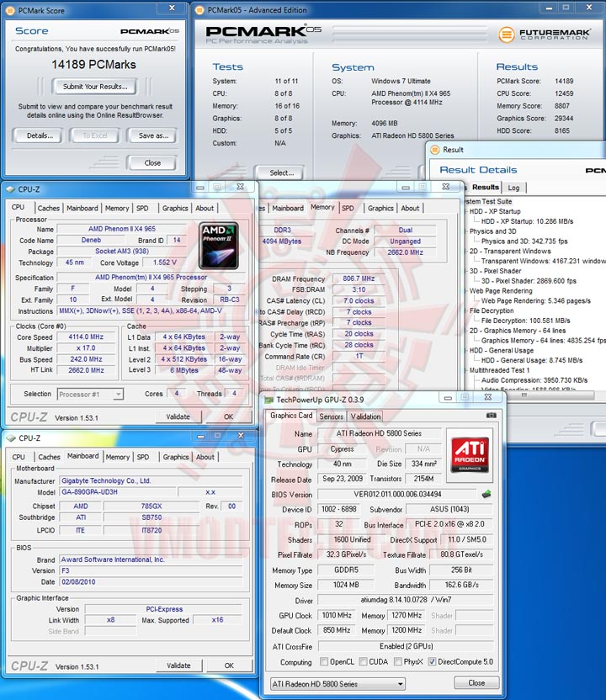
Task: Click the Details button in PCMark Score
Action: (40, 135)
